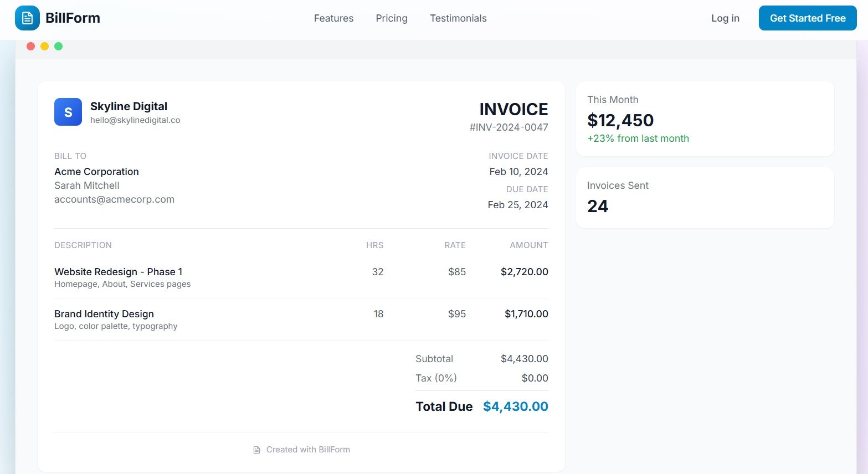Click the BillForm brand name

tap(73, 18)
